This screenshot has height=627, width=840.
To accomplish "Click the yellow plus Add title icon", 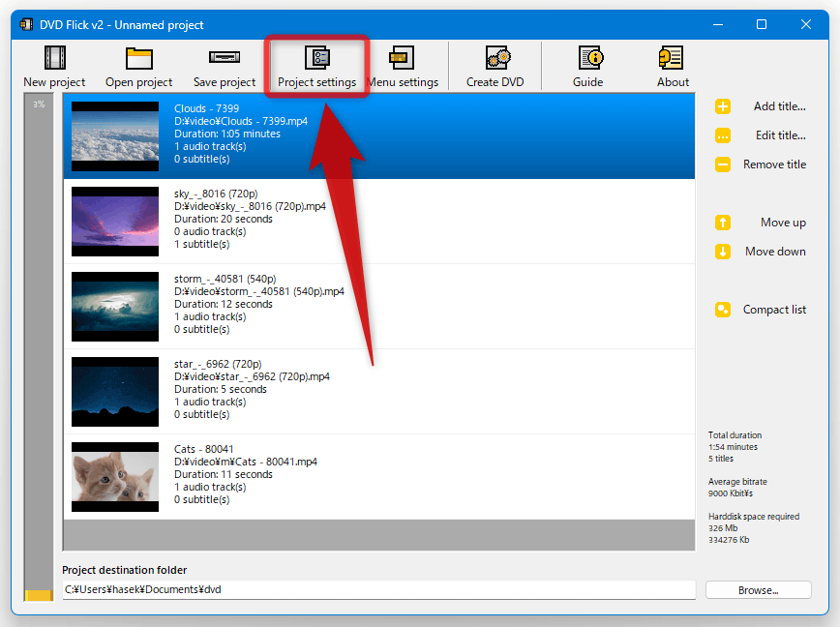I will (723, 106).
